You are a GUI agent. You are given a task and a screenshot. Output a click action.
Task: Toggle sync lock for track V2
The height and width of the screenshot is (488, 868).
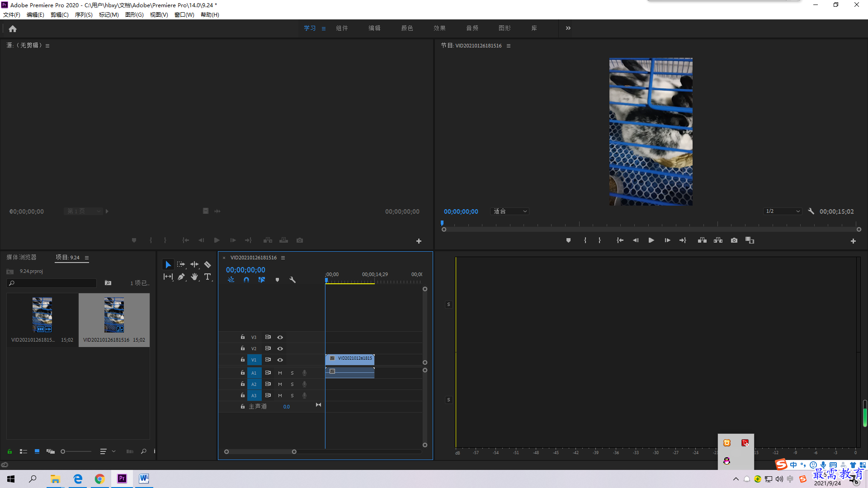(268, 348)
